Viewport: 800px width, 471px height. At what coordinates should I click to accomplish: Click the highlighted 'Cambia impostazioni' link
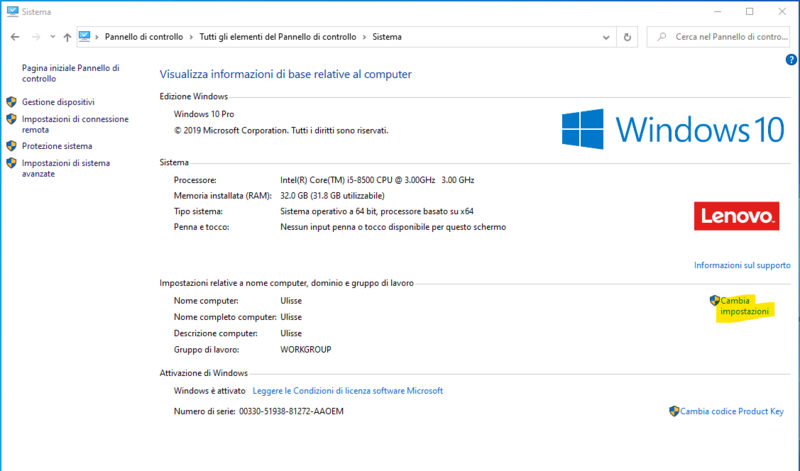745,306
